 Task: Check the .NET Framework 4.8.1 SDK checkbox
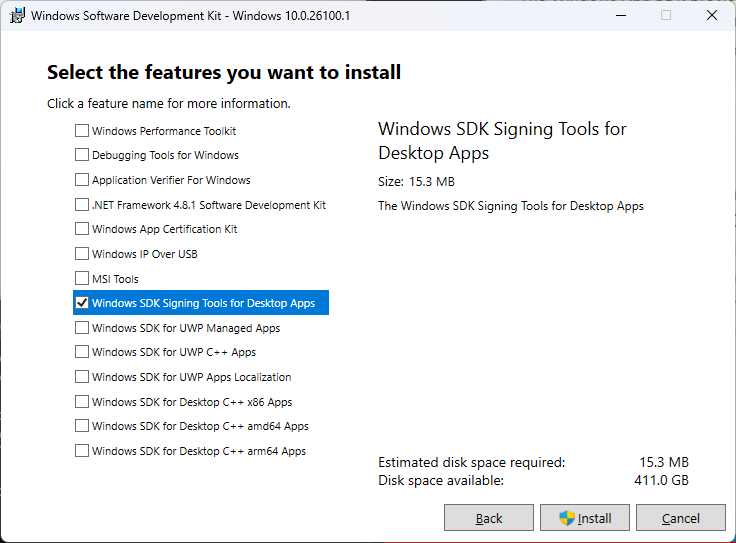pyautogui.click(x=82, y=205)
